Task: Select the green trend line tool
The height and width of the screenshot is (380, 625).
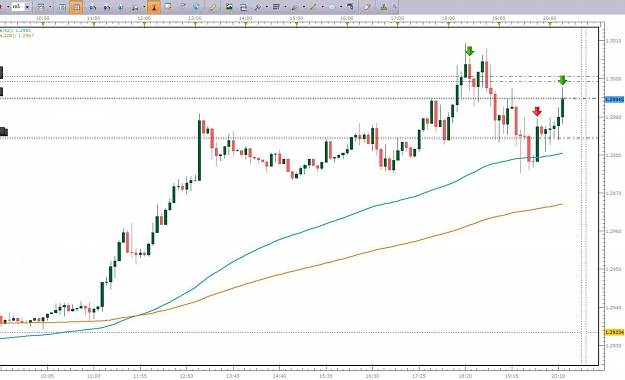Action: tap(313, 7)
